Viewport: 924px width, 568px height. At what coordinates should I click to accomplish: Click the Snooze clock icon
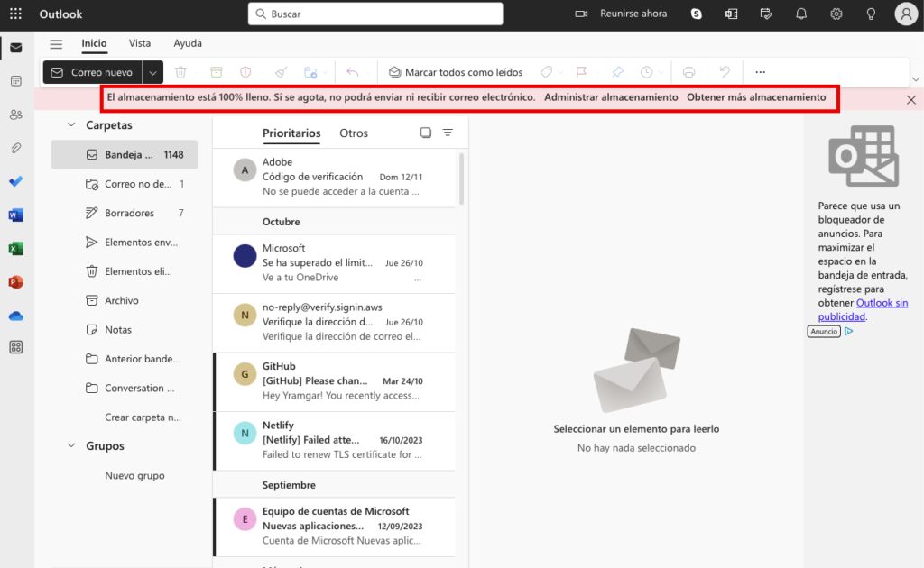point(646,72)
